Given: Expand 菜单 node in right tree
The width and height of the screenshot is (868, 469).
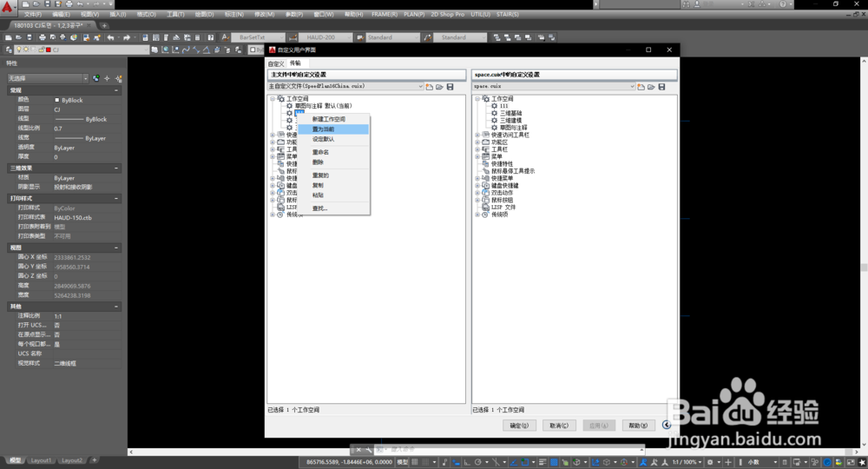Looking at the screenshot, I should click(477, 156).
